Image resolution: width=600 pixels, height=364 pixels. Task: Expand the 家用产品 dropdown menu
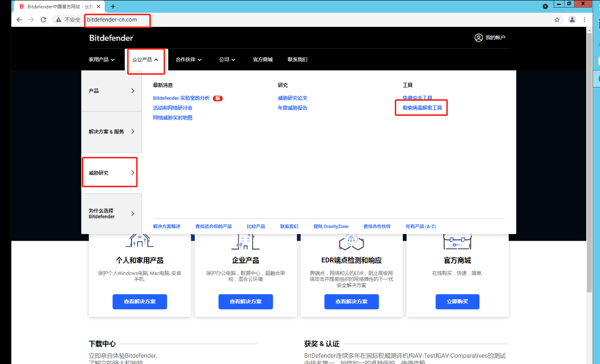click(101, 60)
